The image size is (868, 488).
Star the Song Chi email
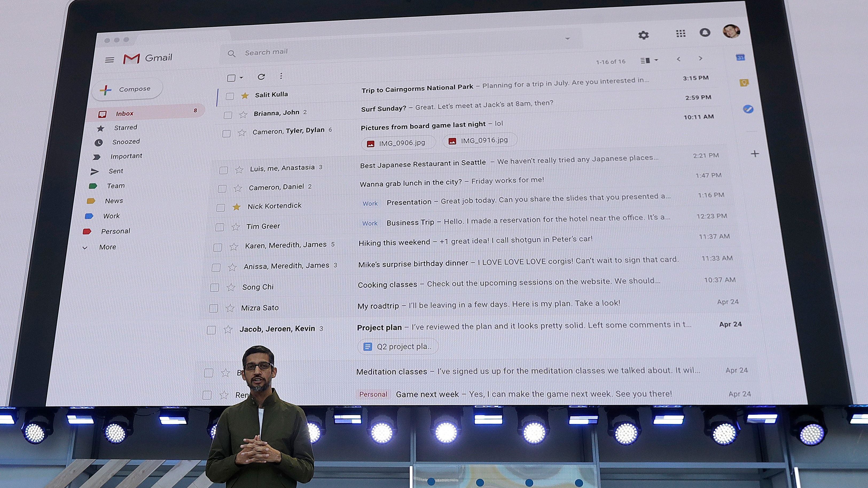231,287
